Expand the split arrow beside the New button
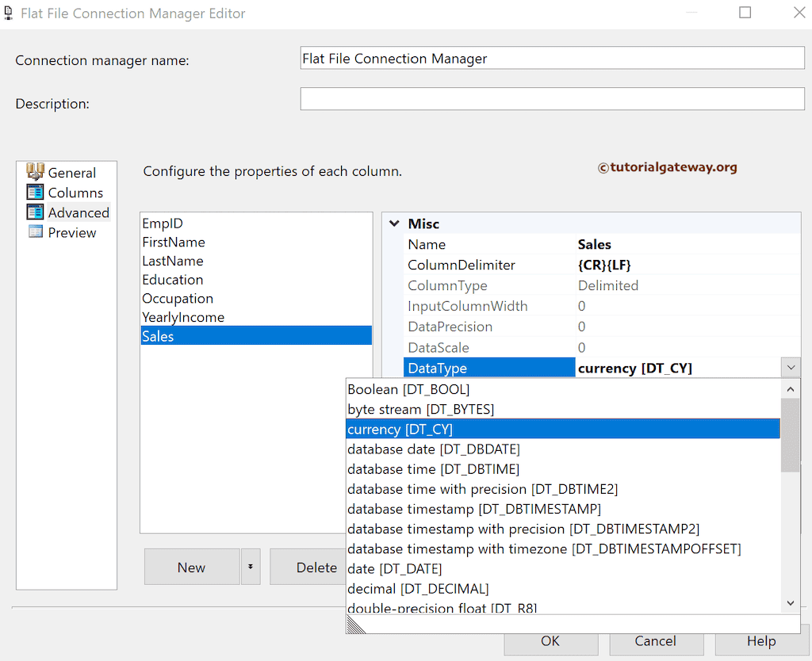The image size is (812, 661). (251, 567)
